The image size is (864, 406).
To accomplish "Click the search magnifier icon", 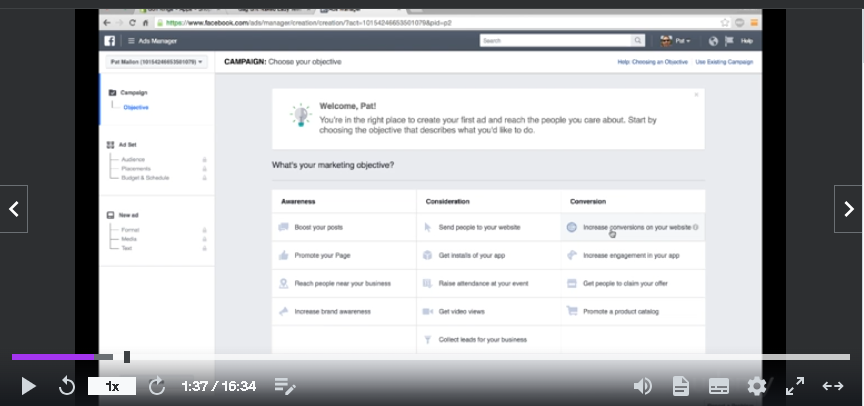I will (638, 41).
